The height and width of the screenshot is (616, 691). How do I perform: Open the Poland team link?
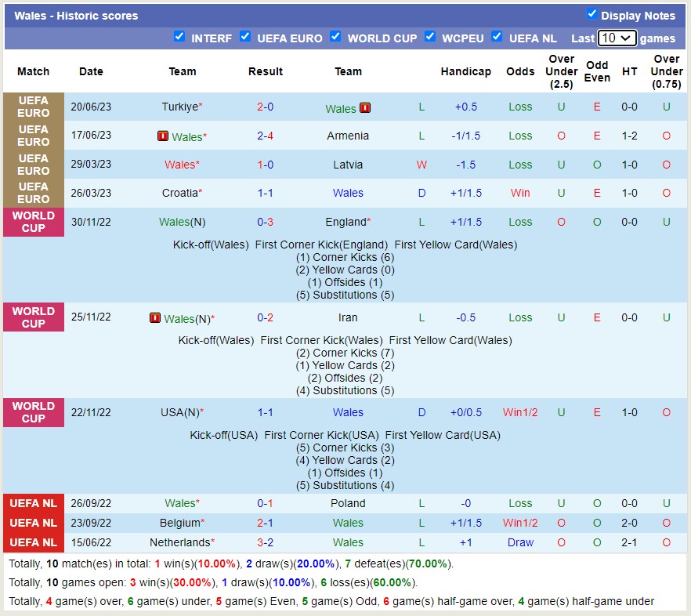tap(348, 503)
